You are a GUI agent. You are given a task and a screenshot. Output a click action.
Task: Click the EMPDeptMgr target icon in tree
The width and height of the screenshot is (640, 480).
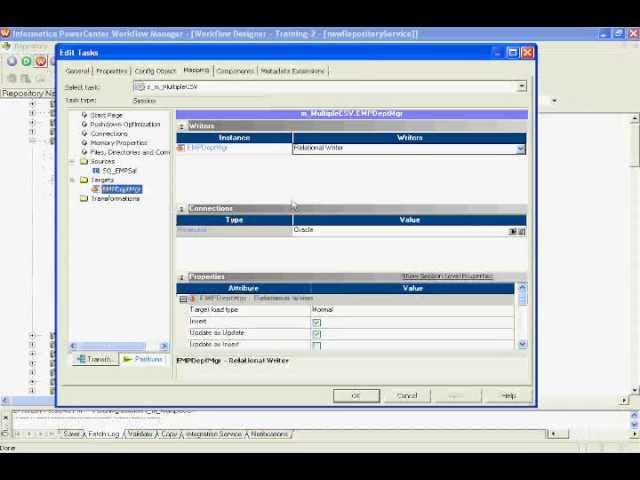coord(96,189)
